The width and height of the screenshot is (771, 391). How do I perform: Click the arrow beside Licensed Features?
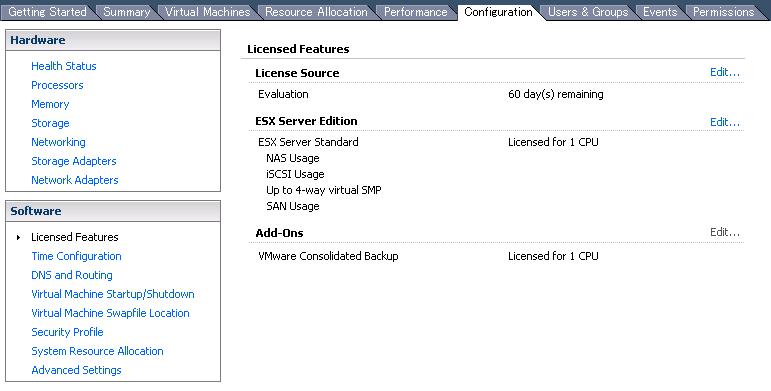click(x=18, y=238)
